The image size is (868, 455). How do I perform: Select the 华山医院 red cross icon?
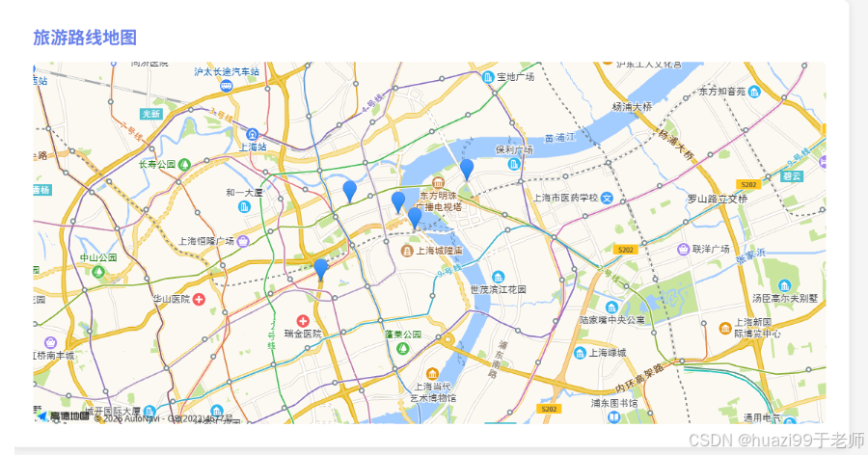click(x=199, y=300)
